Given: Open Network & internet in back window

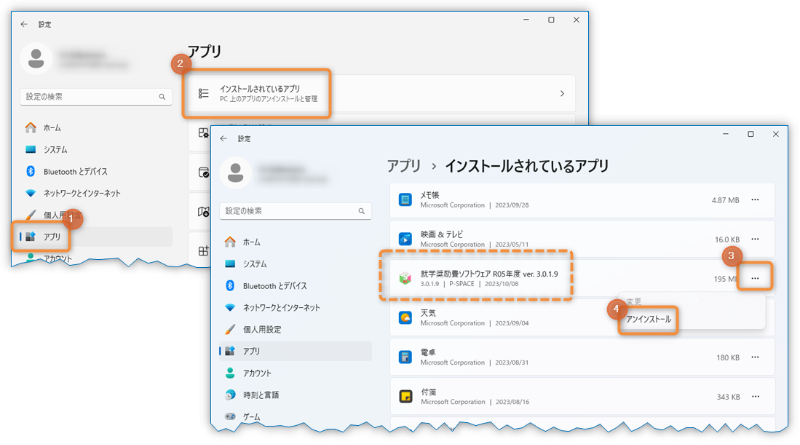Looking at the screenshot, I should [x=97, y=193].
